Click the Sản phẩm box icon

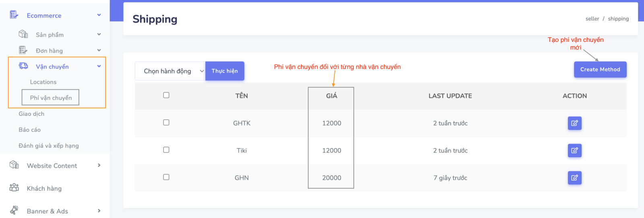(23, 34)
